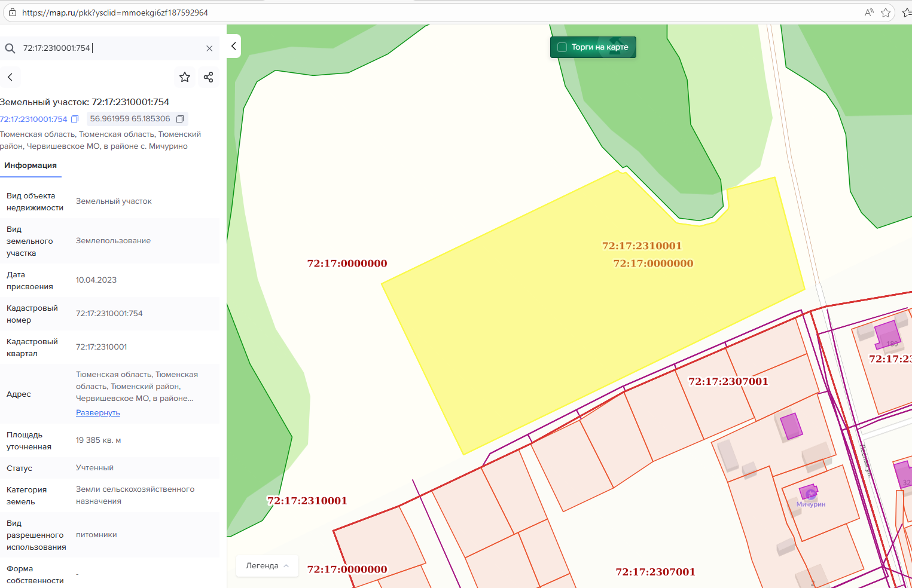
Task: Click the search magnifier icon
Action: point(10,48)
